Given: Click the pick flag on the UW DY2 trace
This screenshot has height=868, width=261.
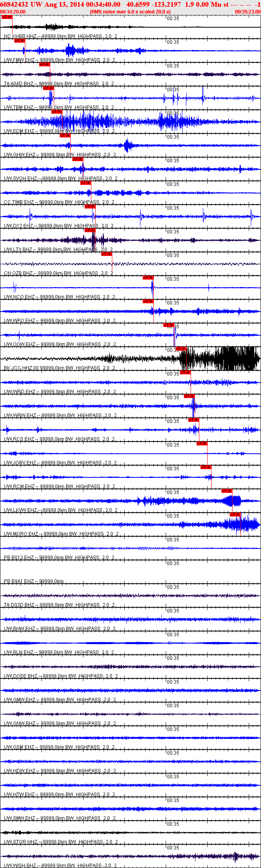Looking at the screenshot, I should 90,207.
